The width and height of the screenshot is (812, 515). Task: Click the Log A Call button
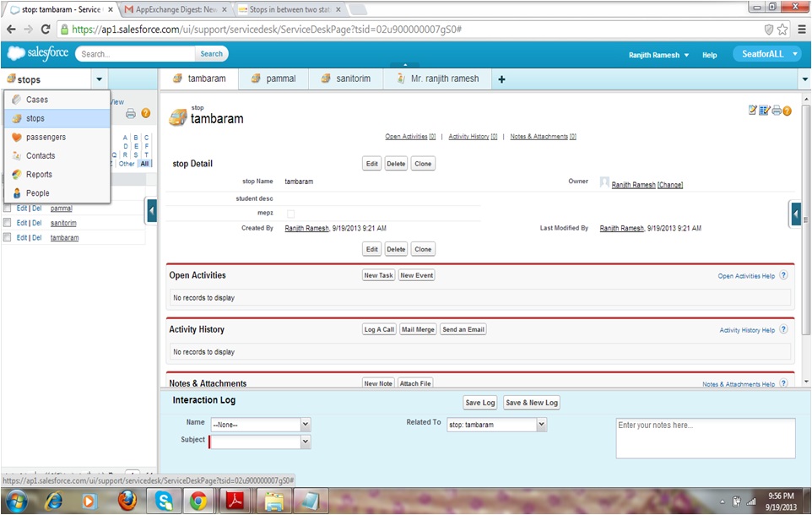pyautogui.click(x=379, y=329)
